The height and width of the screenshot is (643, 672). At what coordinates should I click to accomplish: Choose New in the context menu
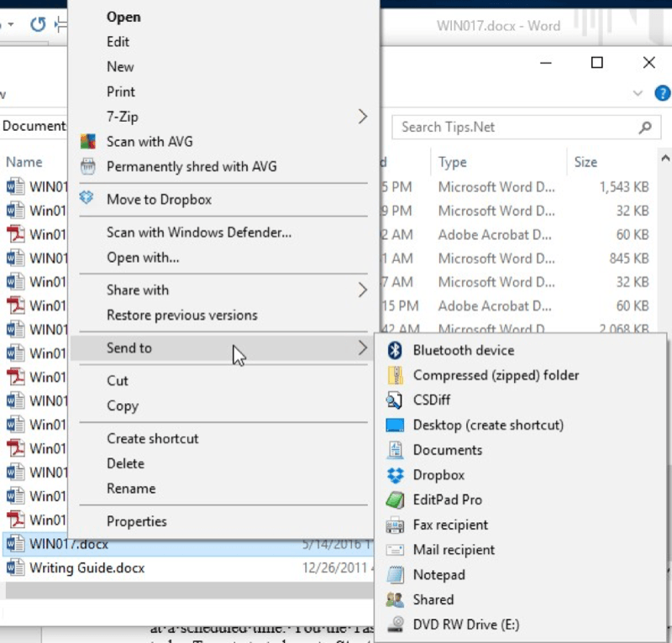point(120,67)
